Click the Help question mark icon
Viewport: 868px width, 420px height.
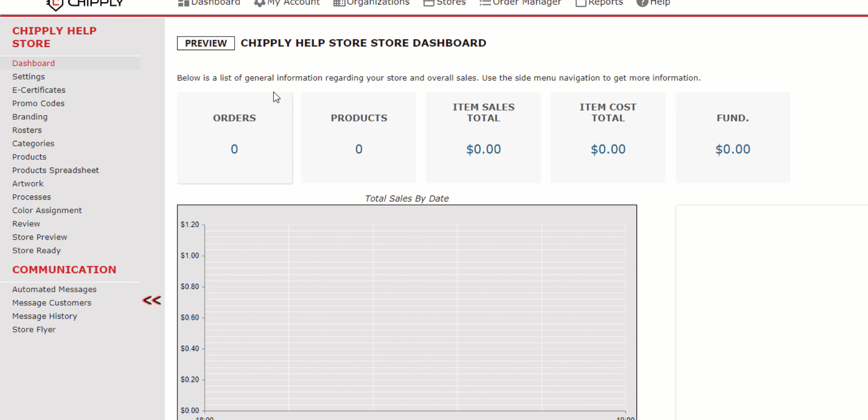click(x=642, y=3)
